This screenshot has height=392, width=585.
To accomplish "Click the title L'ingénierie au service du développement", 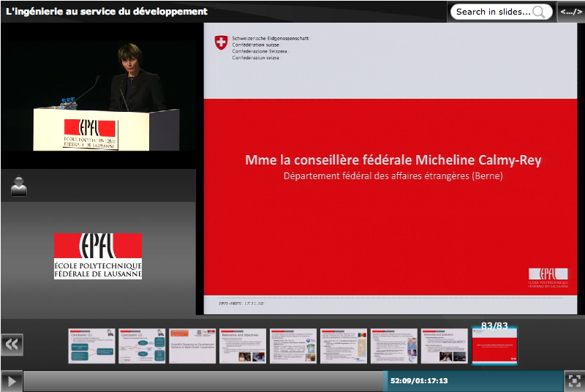I will tap(107, 12).
